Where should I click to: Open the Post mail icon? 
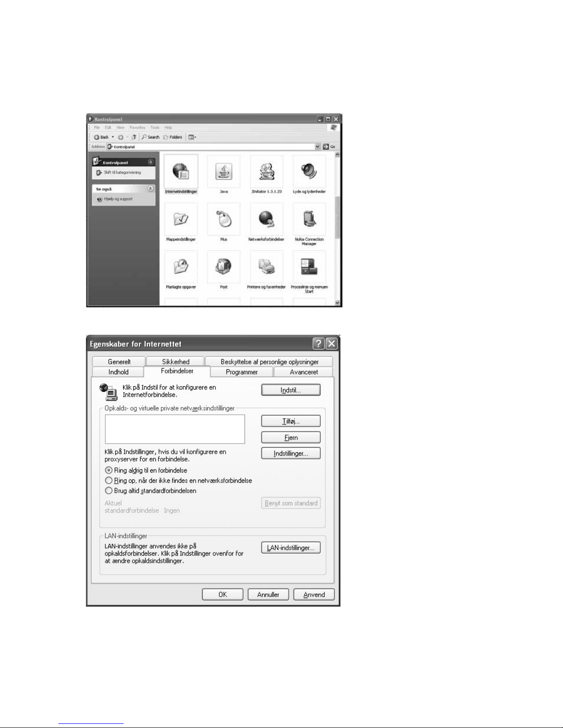click(224, 270)
